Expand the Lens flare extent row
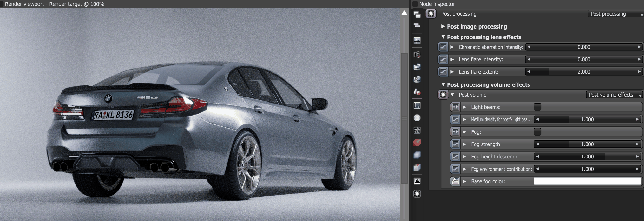The height and width of the screenshot is (221, 644). tap(452, 72)
